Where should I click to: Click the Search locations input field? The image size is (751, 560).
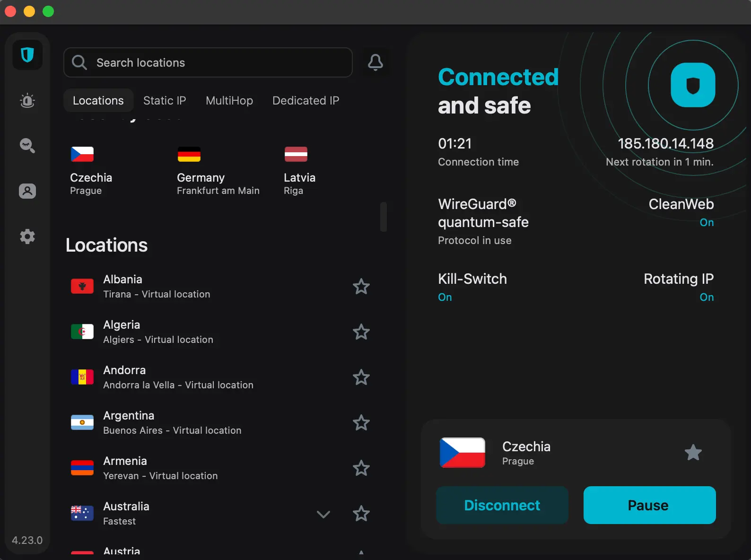(x=208, y=62)
